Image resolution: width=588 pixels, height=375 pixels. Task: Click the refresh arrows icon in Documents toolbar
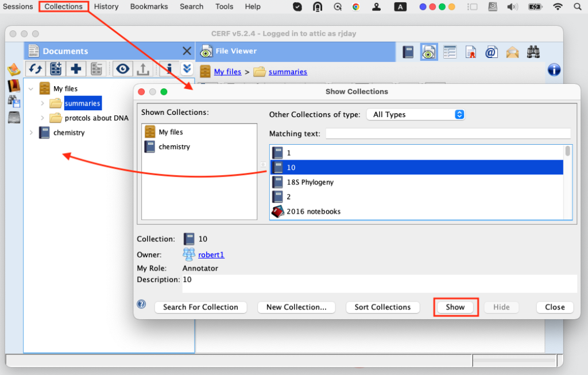(x=36, y=69)
